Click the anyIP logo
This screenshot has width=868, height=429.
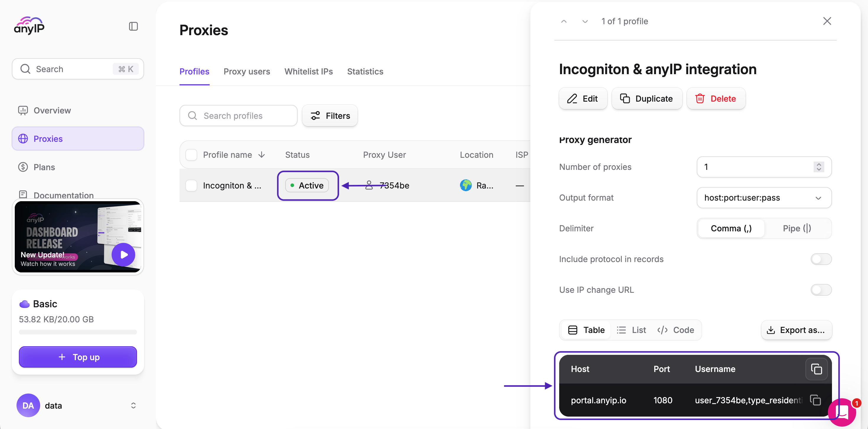[29, 26]
